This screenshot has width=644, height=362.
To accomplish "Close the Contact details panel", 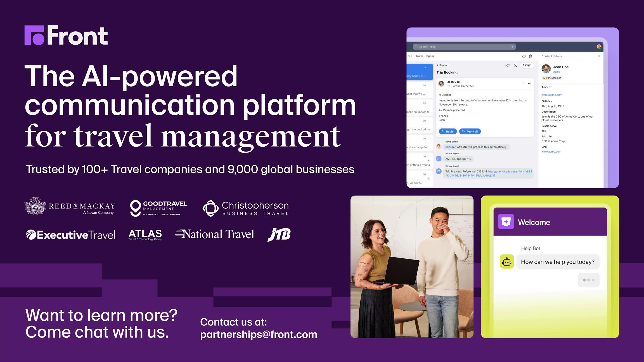I will click(599, 56).
